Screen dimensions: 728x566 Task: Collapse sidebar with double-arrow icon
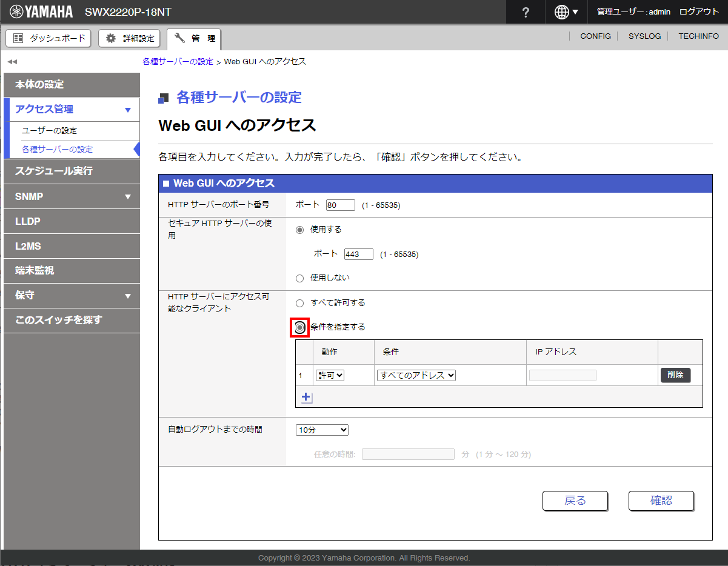point(12,62)
